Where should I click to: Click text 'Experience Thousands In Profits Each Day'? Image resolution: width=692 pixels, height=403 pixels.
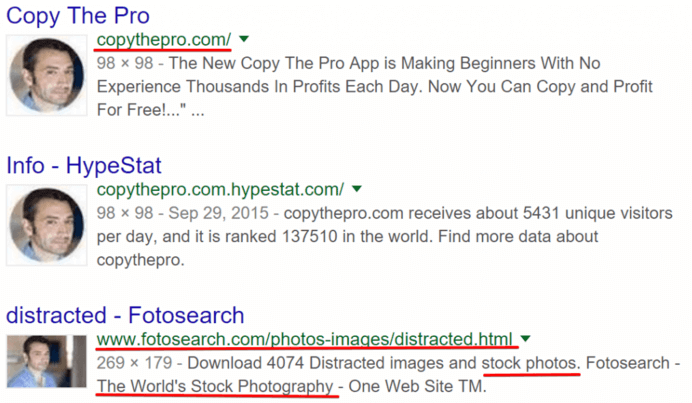[257, 87]
